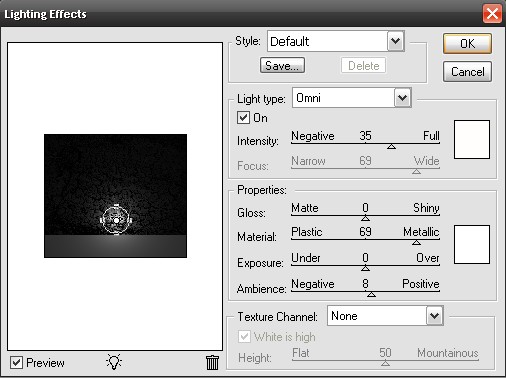Close the Lighting Effects dialog
506x378 pixels.
[x=492, y=14]
